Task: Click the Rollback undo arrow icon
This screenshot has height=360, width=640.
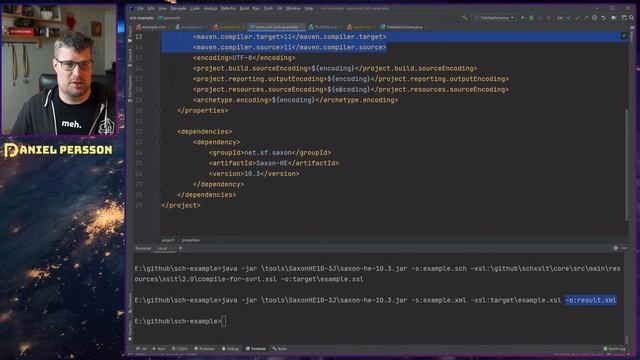Action: 603,18
